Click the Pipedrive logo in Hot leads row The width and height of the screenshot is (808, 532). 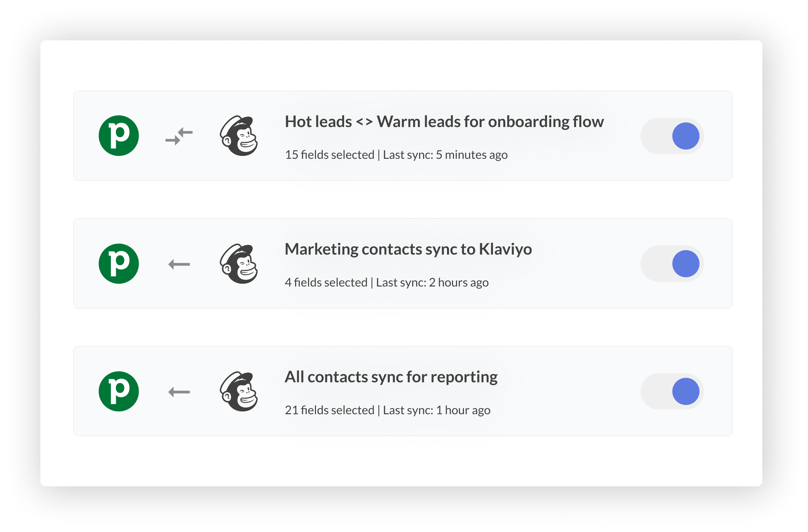point(118,136)
